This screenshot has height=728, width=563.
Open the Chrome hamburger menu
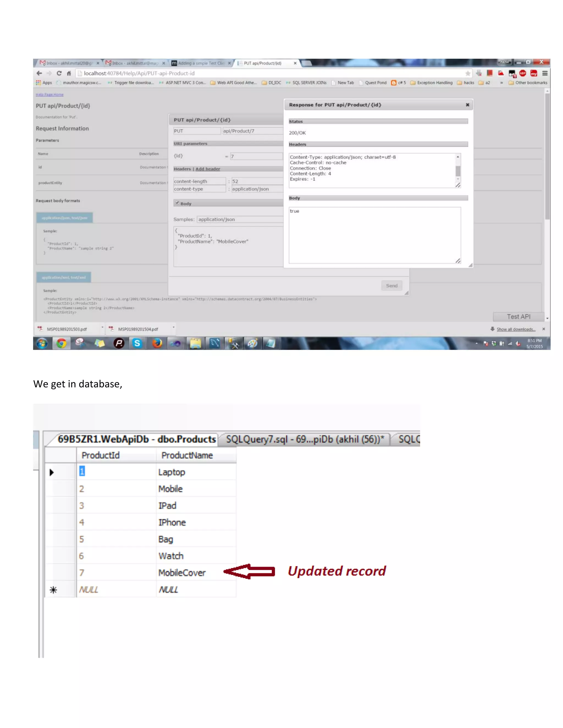pyautogui.click(x=545, y=73)
